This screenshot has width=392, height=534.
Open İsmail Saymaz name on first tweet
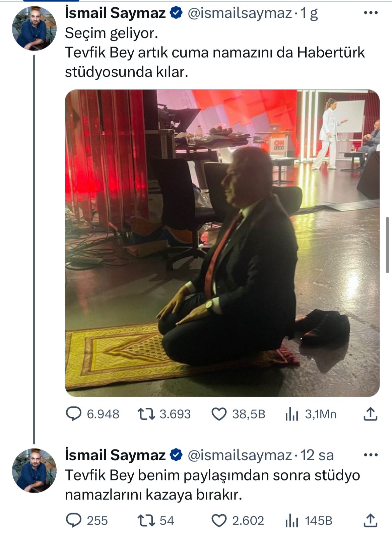point(115,13)
